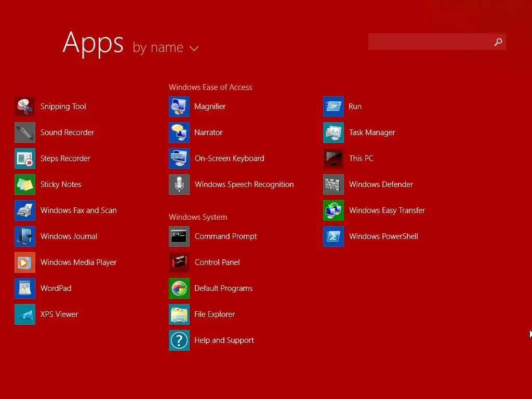Screen dimensions: 532x399
Task: Click the 'On-Screen Keyboard' text
Action: tap(229, 158)
